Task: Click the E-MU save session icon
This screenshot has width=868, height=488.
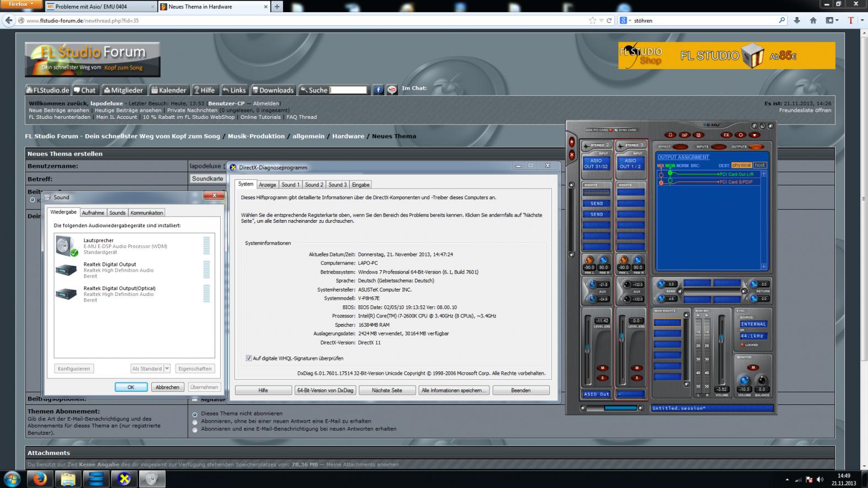Action: (x=698, y=135)
